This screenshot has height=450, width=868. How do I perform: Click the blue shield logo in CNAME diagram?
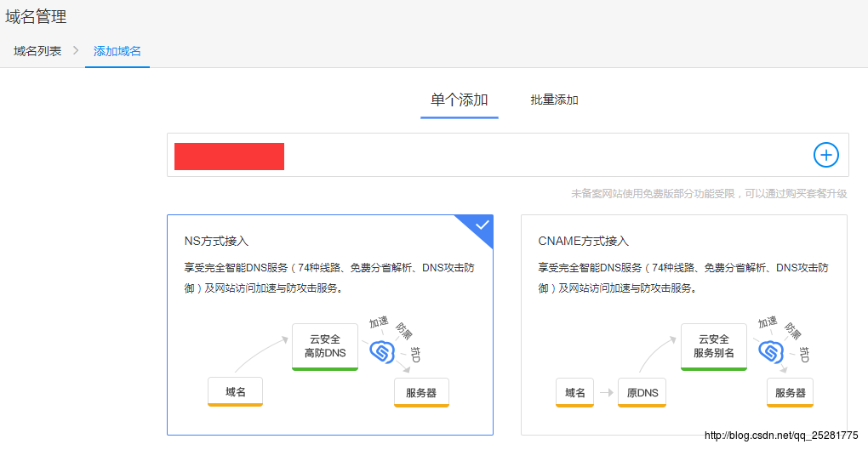[x=769, y=350]
